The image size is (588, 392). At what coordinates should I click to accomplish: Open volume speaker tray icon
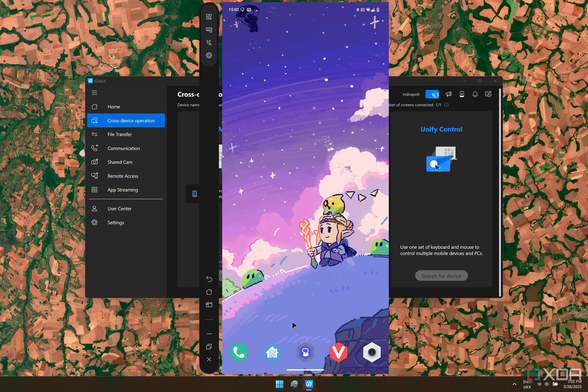(547, 384)
